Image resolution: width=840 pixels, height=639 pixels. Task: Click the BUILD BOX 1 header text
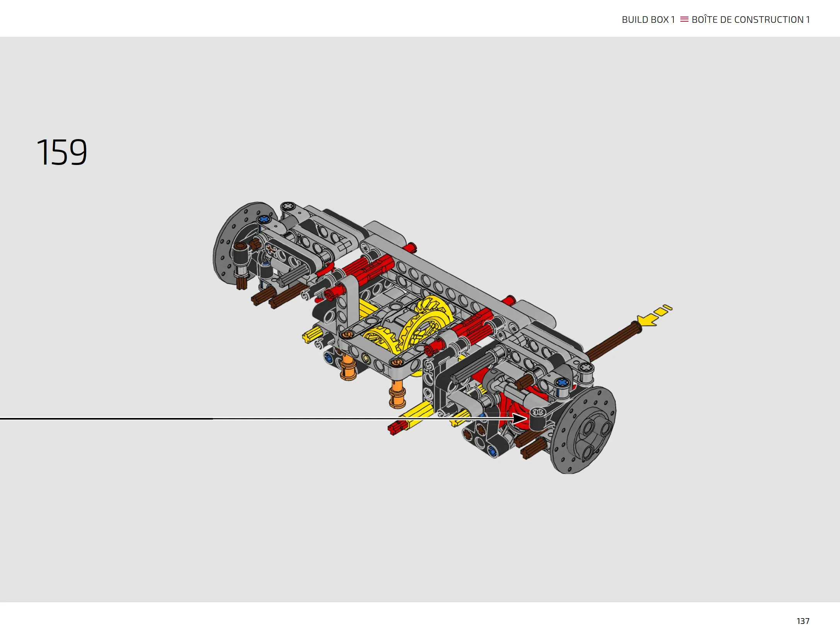tap(648, 20)
